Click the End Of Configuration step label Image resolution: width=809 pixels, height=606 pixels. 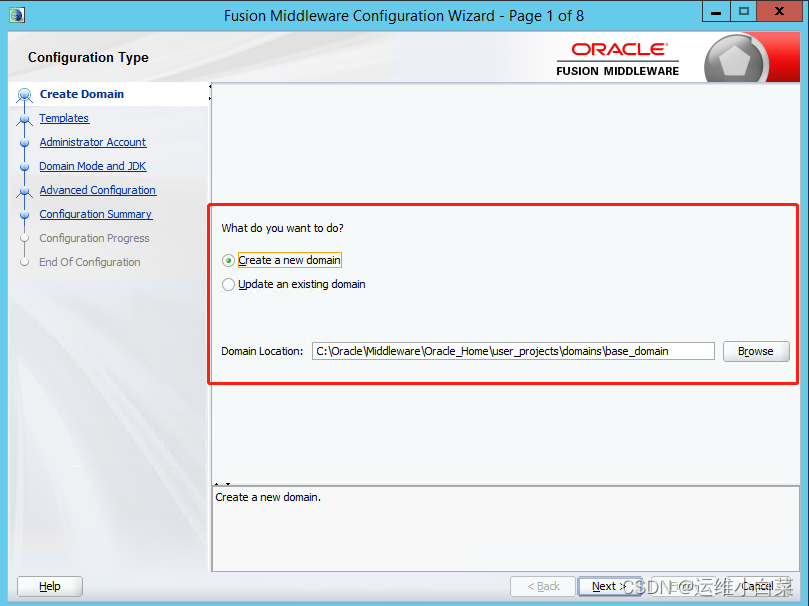(90, 262)
